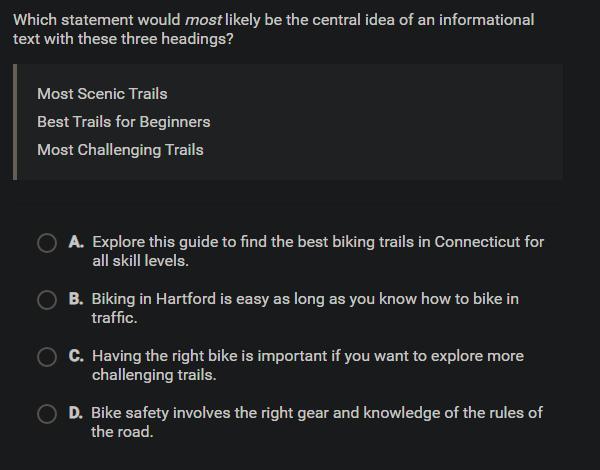
Task: Select radio button for option D
Action: click(x=47, y=414)
